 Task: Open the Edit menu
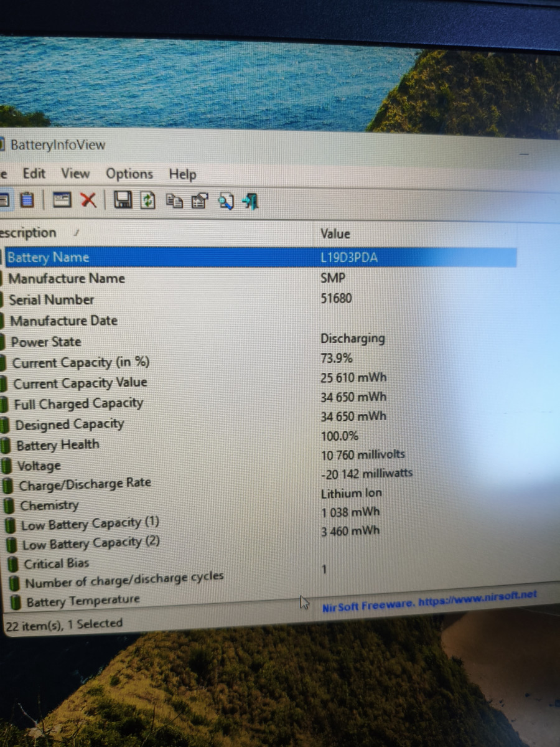(x=34, y=173)
